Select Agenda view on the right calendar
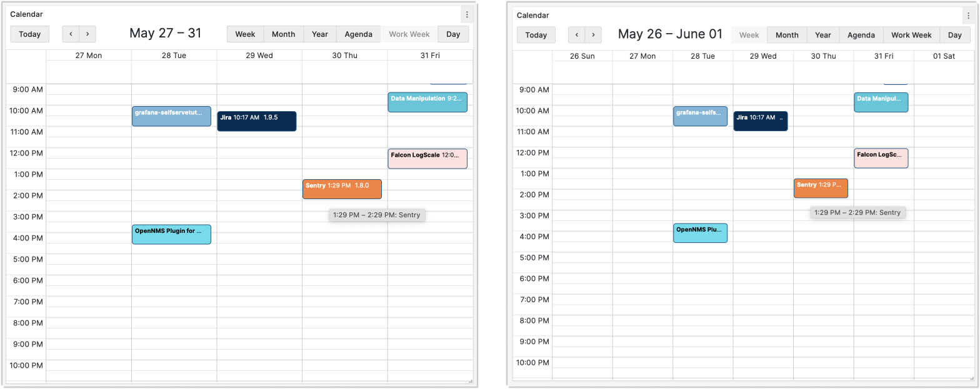The width and height of the screenshot is (980, 389). (x=861, y=34)
